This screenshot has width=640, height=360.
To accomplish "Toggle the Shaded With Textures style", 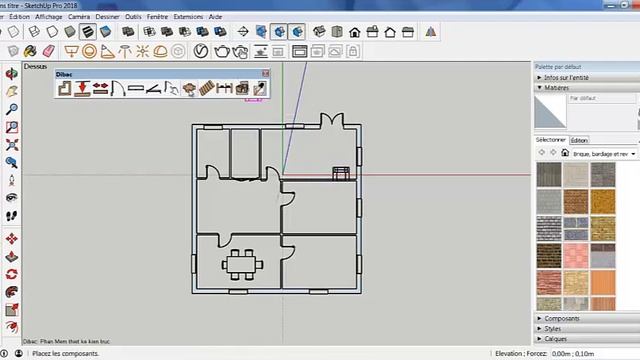I will click(x=87, y=31).
